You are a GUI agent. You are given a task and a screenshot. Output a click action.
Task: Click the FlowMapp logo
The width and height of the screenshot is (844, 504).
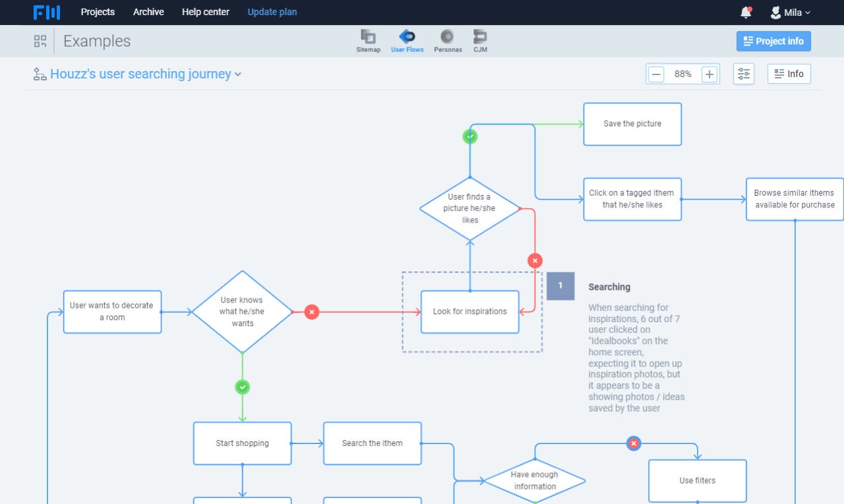click(47, 12)
